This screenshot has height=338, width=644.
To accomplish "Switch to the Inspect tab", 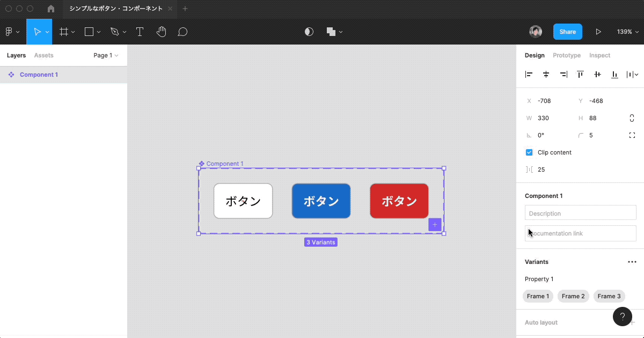I will tap(599, 55).
